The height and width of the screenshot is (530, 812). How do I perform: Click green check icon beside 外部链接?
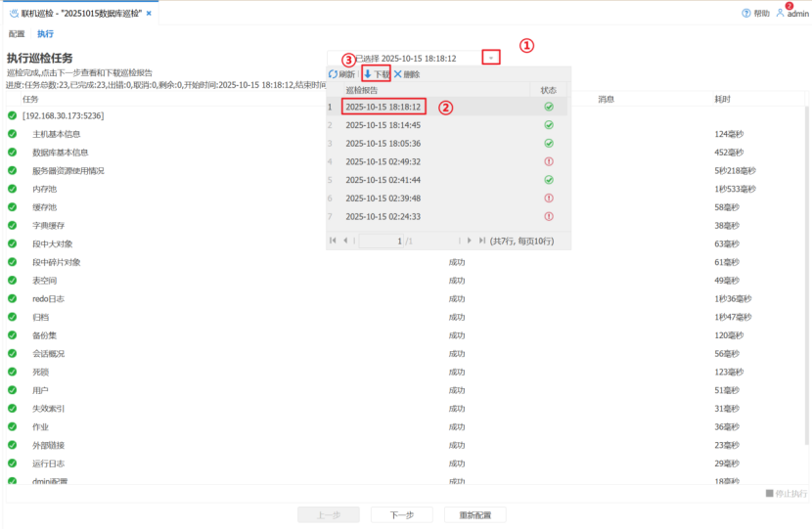(13, 445)
